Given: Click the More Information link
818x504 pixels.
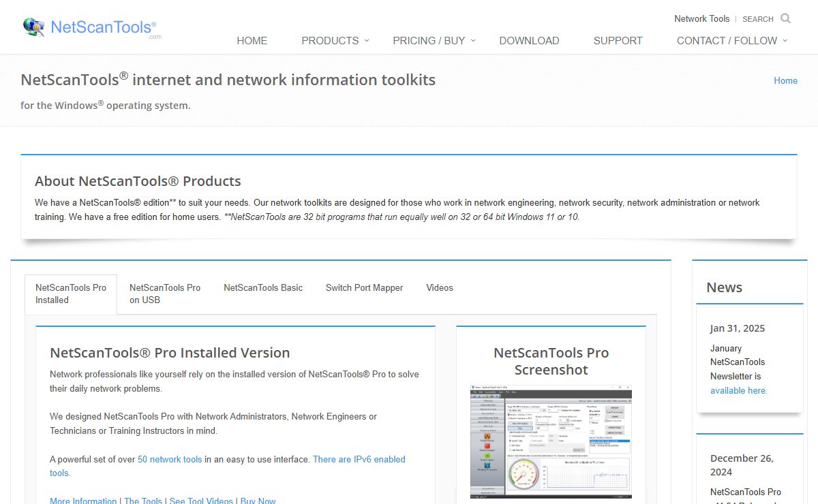Looking at the screenshot, I should pos(83,501).
